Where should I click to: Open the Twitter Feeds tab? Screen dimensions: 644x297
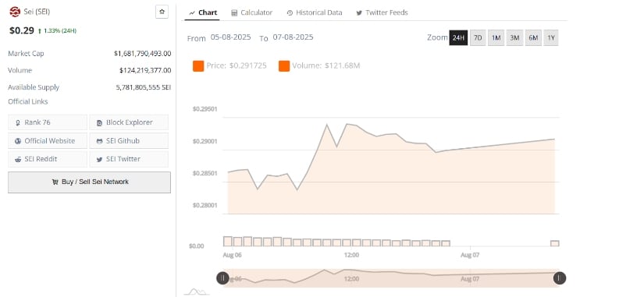point(382,12)
